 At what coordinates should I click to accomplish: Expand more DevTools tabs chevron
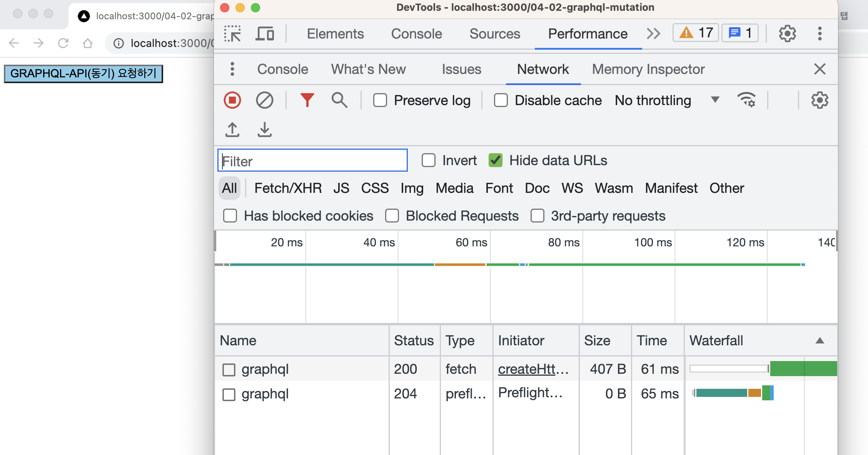coord(653,34)
